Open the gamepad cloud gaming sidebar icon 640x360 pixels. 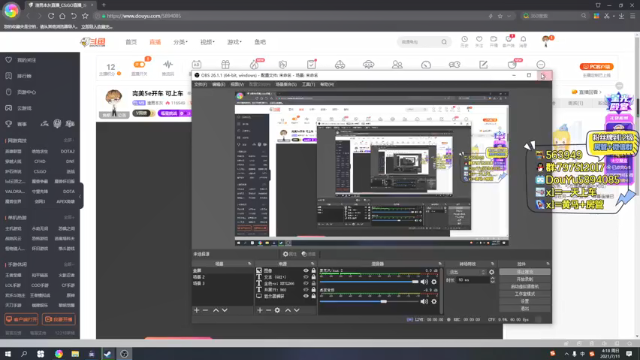click(9, 108)
